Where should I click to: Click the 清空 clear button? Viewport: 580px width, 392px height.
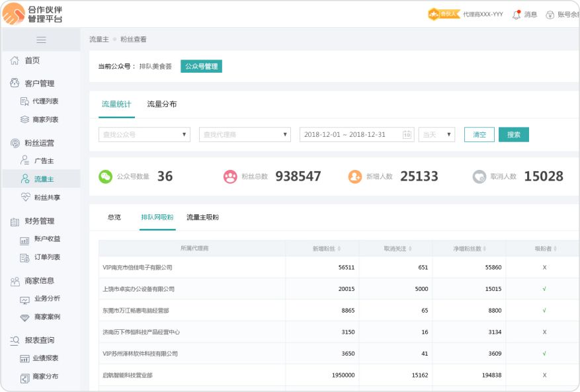point(479,135)
